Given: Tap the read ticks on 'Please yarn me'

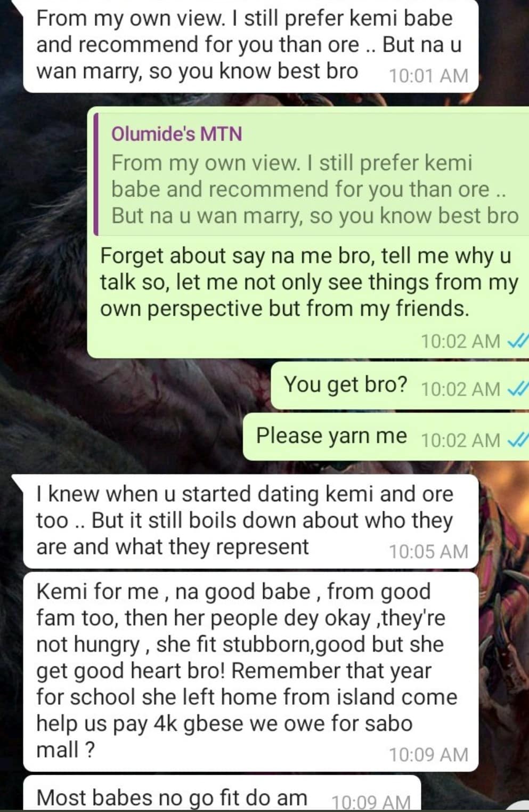Looking at the screenshot, I should tap(518, 440).
